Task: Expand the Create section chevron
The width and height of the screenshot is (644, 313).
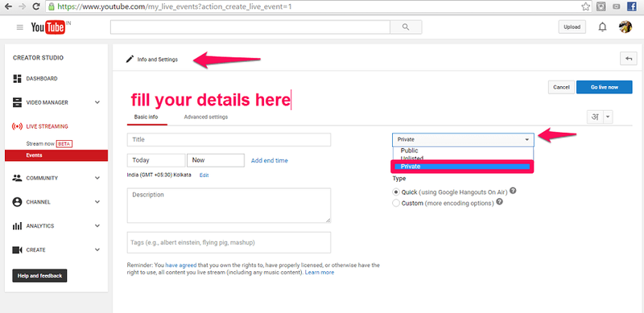Action: tap(97, 249)
